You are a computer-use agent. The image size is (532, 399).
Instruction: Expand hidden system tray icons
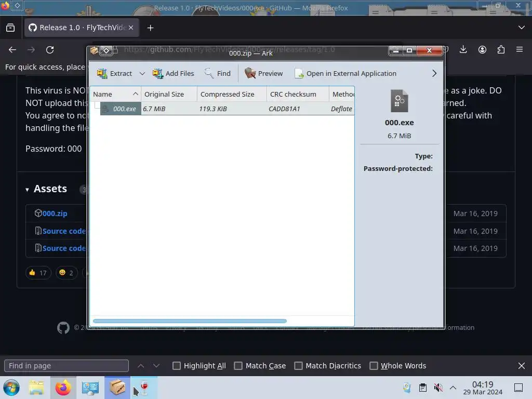click(x=453, y=388)
